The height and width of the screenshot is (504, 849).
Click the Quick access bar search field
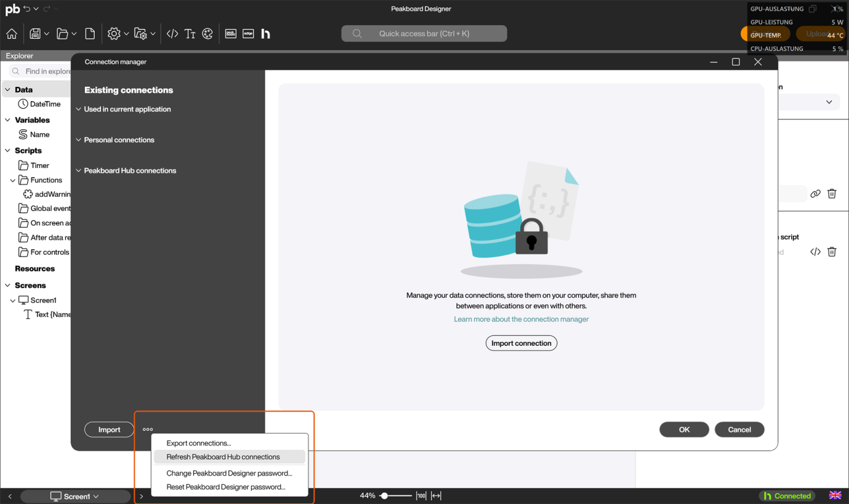click(424, 33)
